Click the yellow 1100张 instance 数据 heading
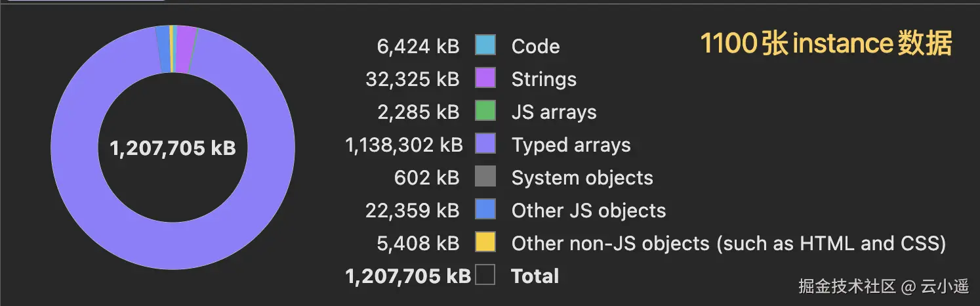The height and width of the screenshot is (306, 980). (x=826, y=44)
